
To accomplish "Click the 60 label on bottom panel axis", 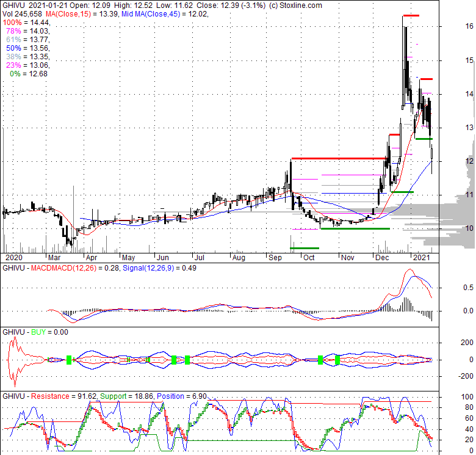I will click(x=469, y=418).
